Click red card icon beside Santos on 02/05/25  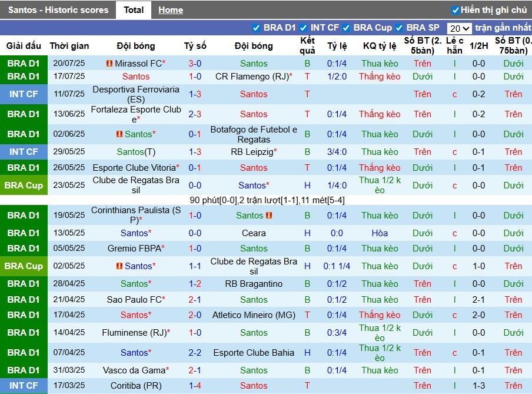tap(119, 266)
